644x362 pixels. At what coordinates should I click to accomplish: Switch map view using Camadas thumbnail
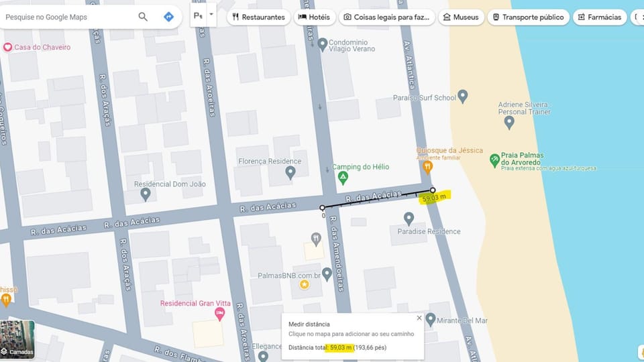tap(17, 339)
